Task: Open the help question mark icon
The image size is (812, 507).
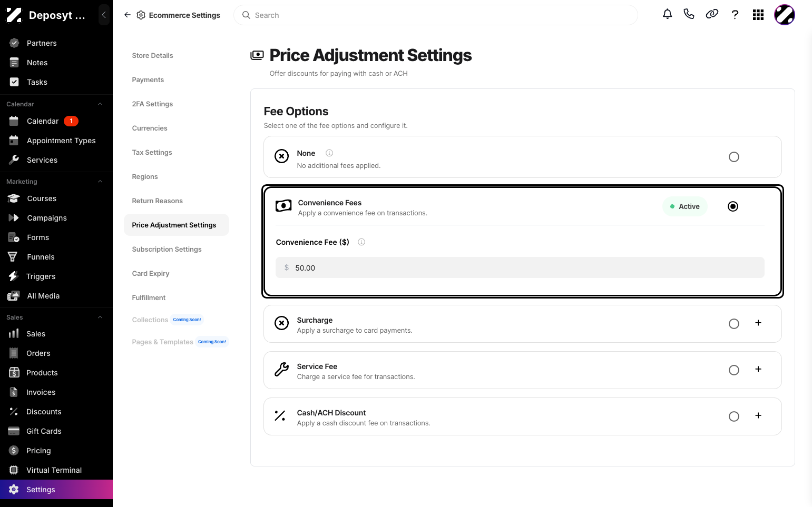Action: pos(735,15)
